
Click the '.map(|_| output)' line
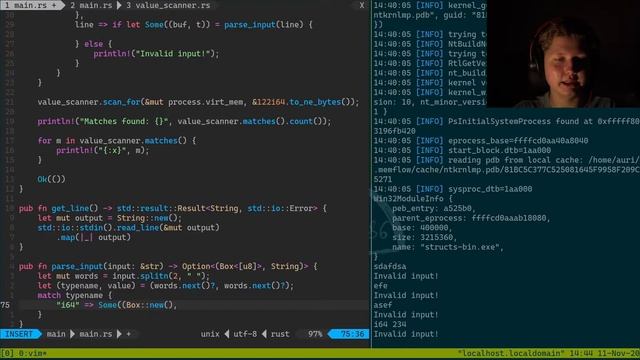click(x=93, y=237)
